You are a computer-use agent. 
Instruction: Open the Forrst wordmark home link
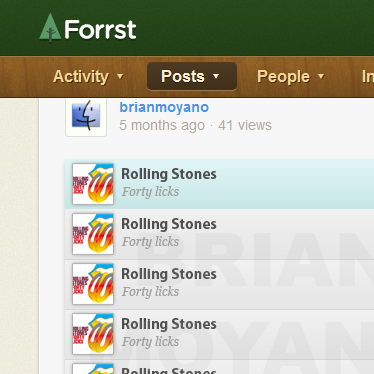100,30
